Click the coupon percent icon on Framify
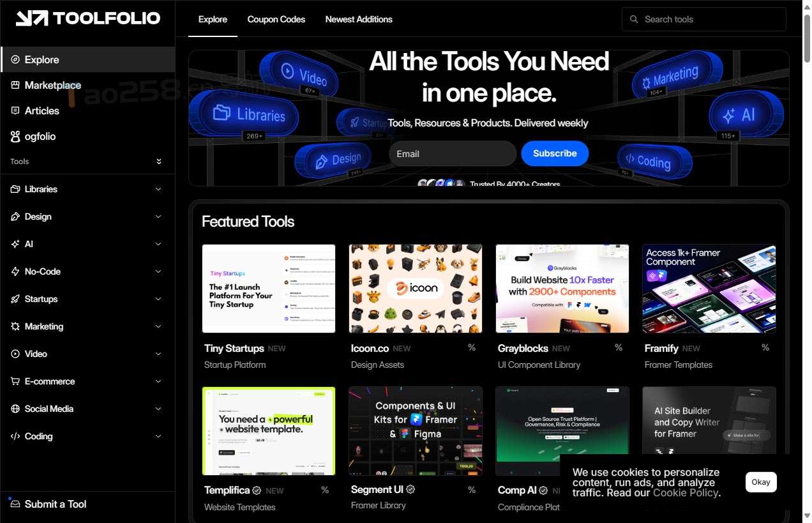Screen dimensions: 812x523 click(765, 347)
